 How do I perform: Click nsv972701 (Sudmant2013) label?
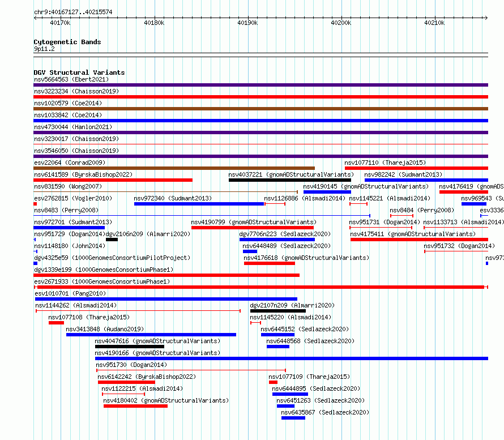click(73, 222)
